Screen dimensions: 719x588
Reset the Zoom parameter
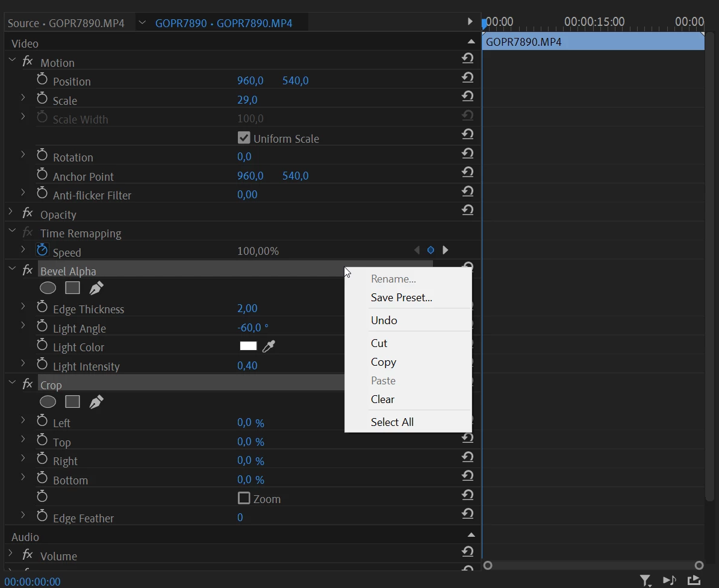tap(467, 495)
